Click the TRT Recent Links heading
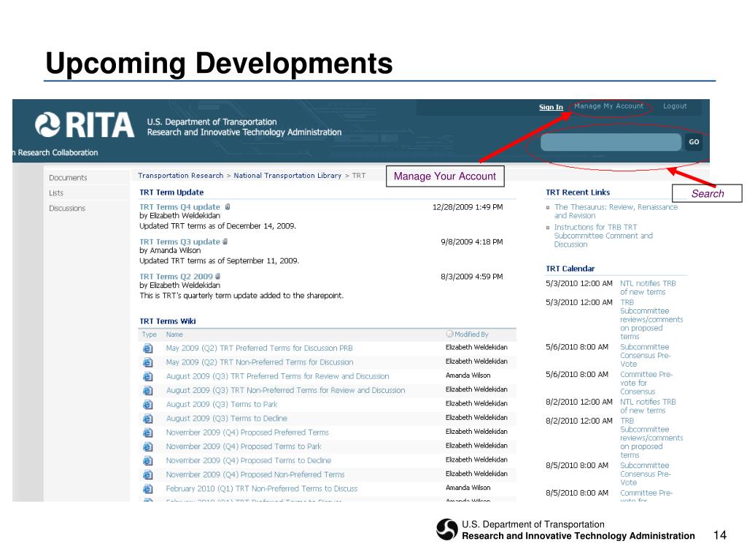 (x=578, y=192)
